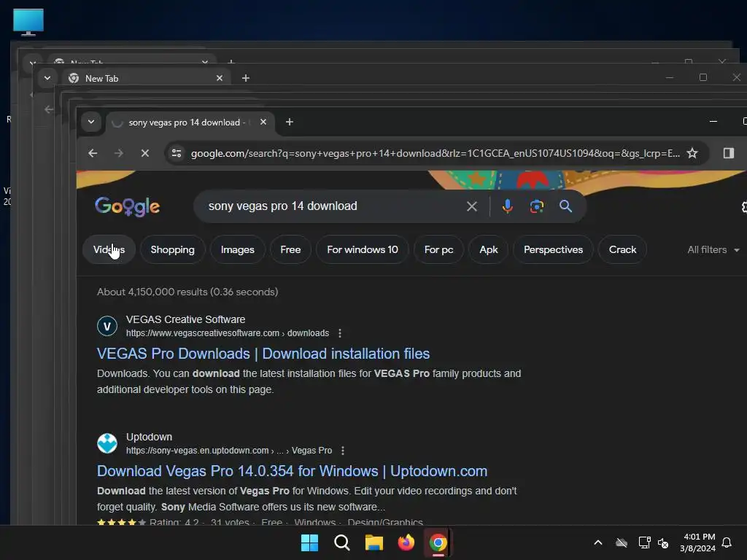Apply the For pc filter chip
The width and height of the screenshot is (747, 560).
coord(438,249)
